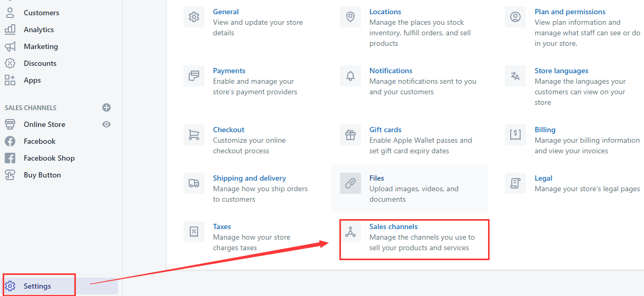The width and height of the screenshot is (644, 296).
Task: Click the Locations pin icon
Action: [x=350, y=17]
